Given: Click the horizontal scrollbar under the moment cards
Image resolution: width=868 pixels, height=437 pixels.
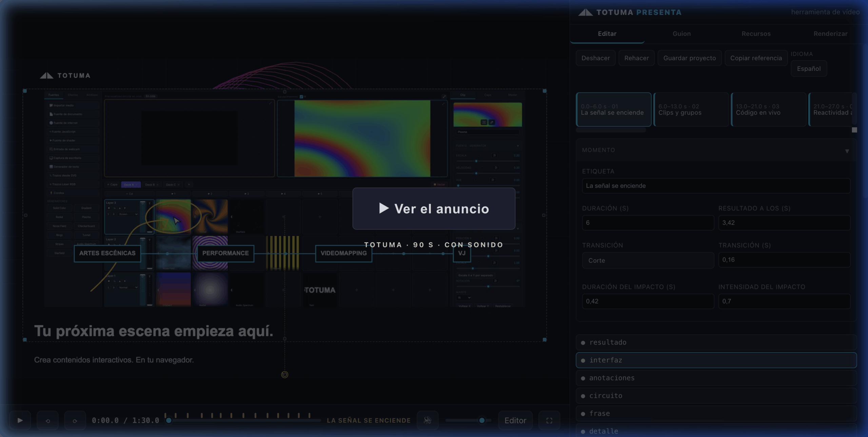Looking at the screenshot, I should pyautogui.click(x=611, y=130).
